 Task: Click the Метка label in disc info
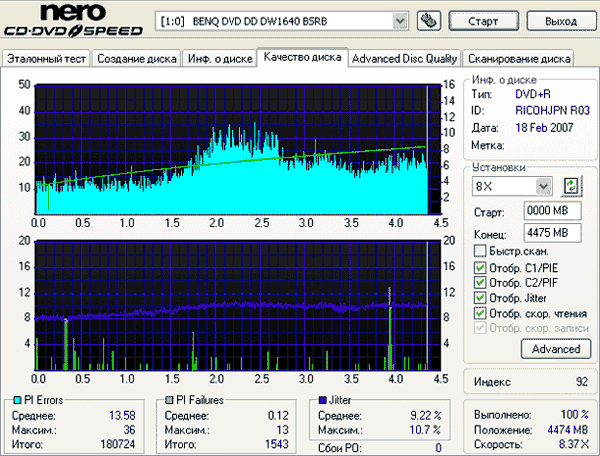pyautogui.click(x=488, y=145)
